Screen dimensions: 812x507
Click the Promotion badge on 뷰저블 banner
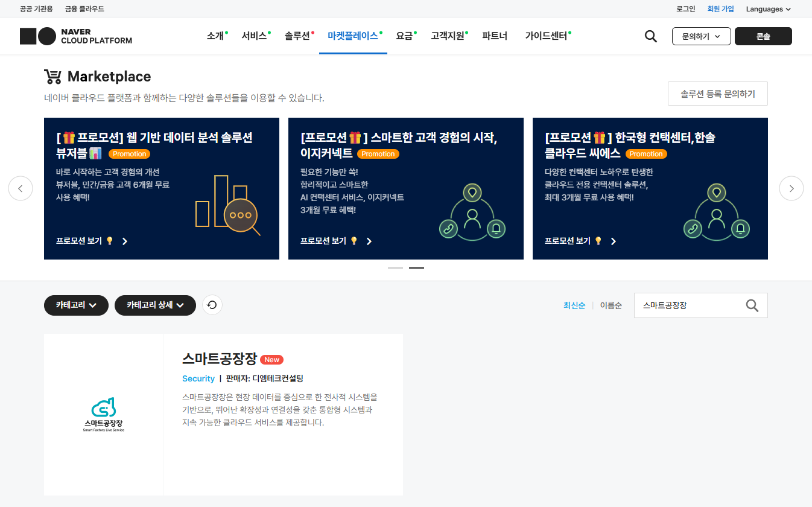[x=130, y=154]
